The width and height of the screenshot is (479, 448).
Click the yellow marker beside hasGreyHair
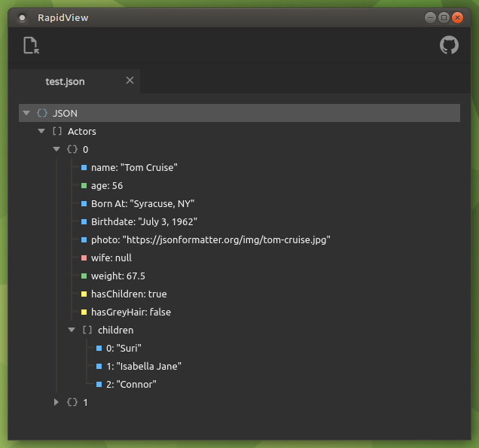point(84,312)
